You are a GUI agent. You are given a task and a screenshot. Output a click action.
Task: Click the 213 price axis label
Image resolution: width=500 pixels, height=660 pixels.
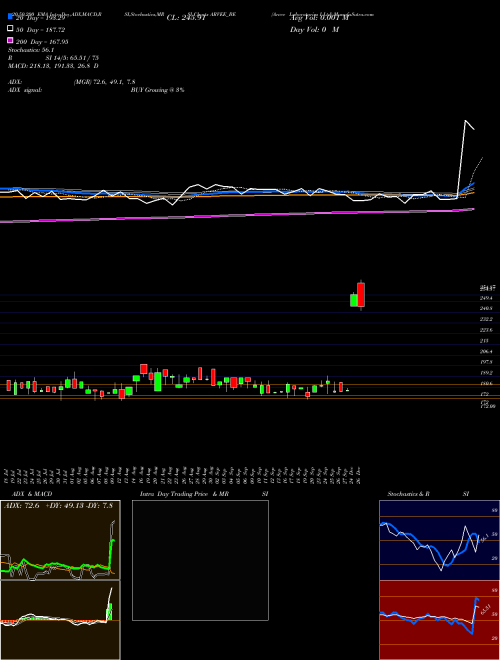point(484,341)
